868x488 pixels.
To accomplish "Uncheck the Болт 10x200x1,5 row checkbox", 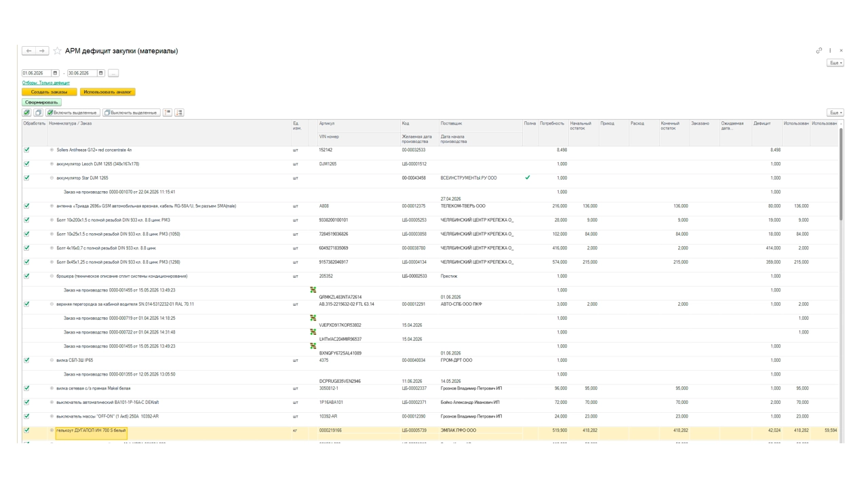I will tap(27, 220).
